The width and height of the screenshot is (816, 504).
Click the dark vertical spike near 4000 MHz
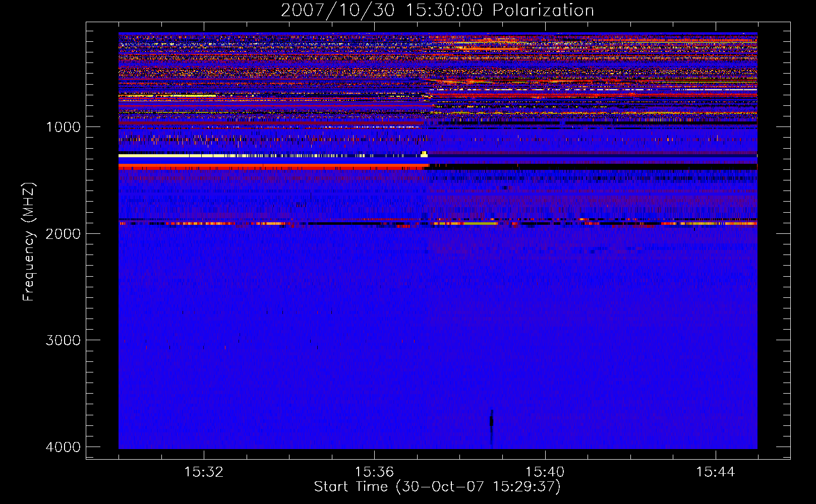tap(492, 428)
